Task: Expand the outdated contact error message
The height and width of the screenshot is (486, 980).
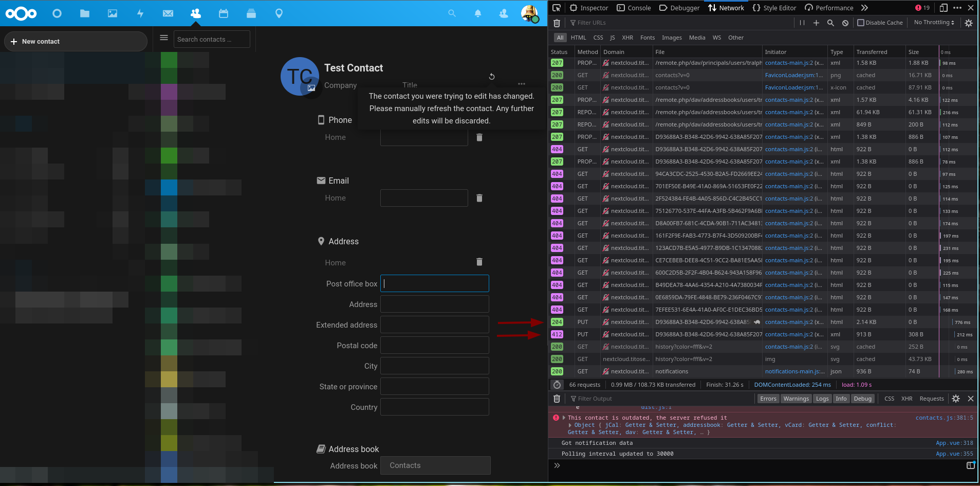Action: (564, 418)
